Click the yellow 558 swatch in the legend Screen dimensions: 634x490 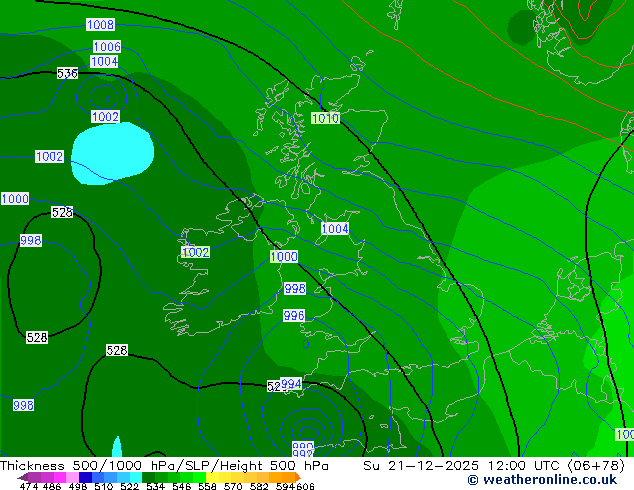213,477
